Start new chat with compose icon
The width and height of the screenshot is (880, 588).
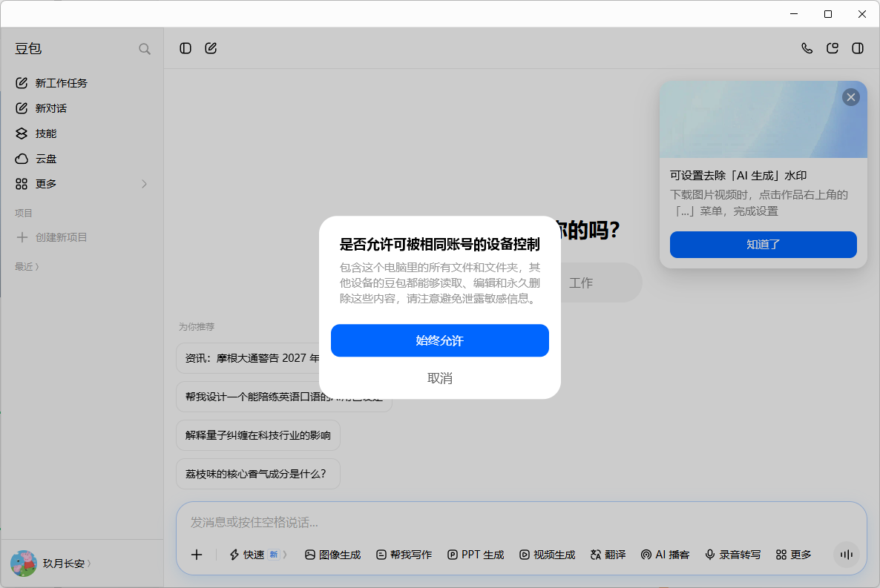point(211,48)
